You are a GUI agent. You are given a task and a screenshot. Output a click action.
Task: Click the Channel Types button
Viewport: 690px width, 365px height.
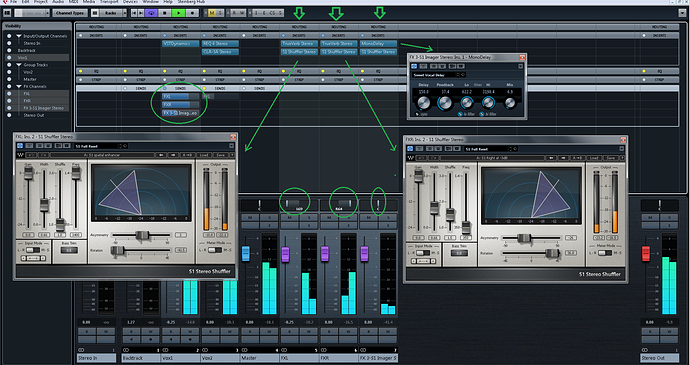(x=70, y=13)
